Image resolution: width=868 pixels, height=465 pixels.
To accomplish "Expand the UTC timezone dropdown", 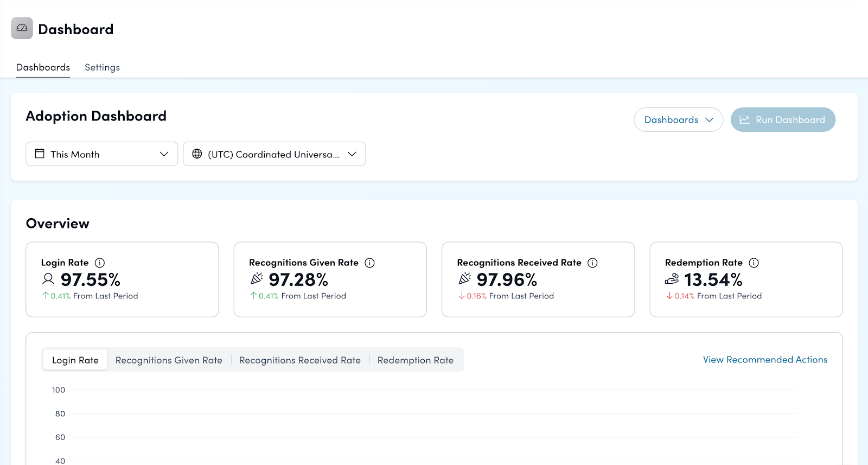I will pos(274,154).
